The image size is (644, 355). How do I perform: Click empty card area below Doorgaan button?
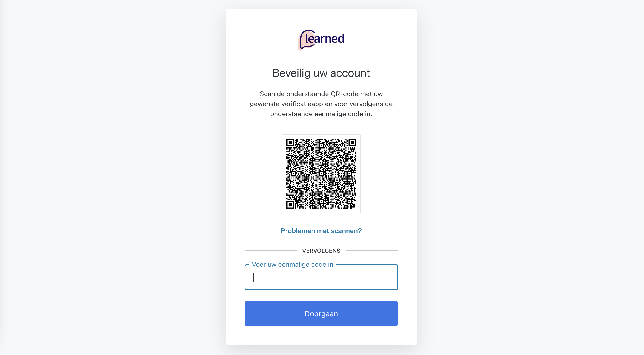(321, 336)
